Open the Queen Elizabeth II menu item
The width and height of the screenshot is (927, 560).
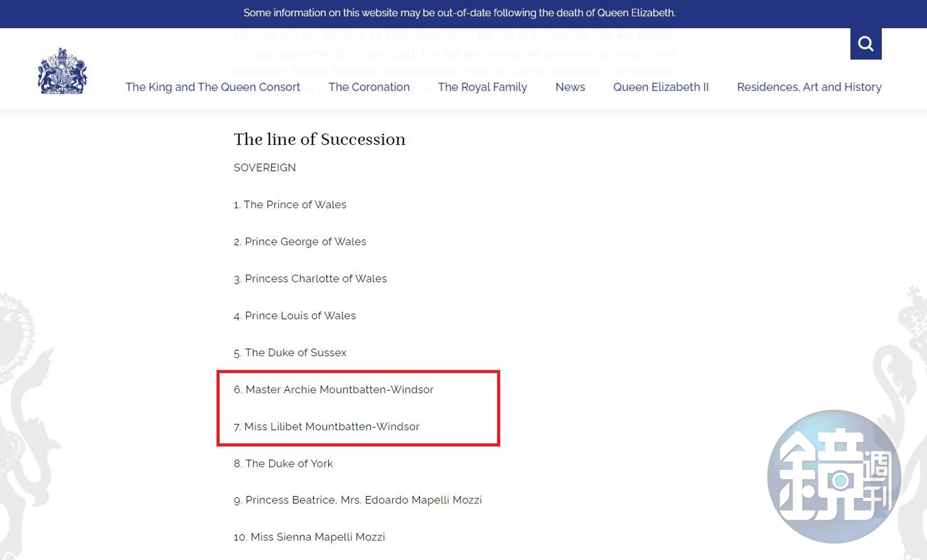pos(661,87)
